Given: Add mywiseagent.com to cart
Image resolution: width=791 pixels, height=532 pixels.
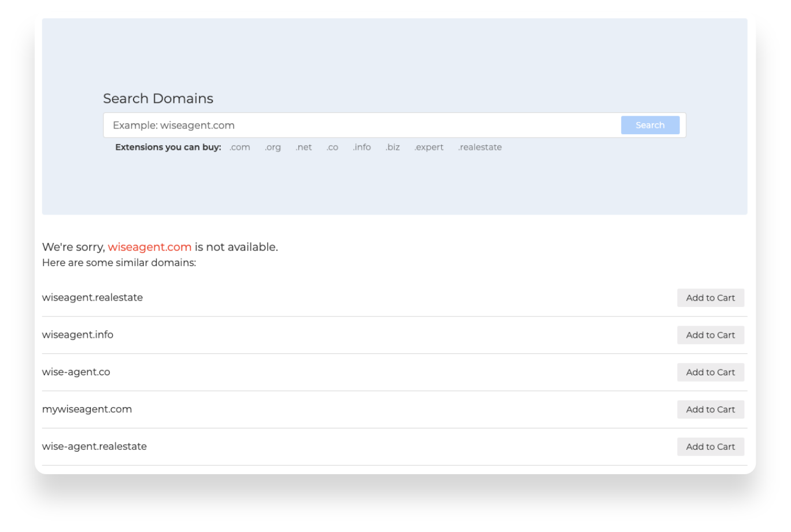Looking at the screenshot, I should click(711, 409).
